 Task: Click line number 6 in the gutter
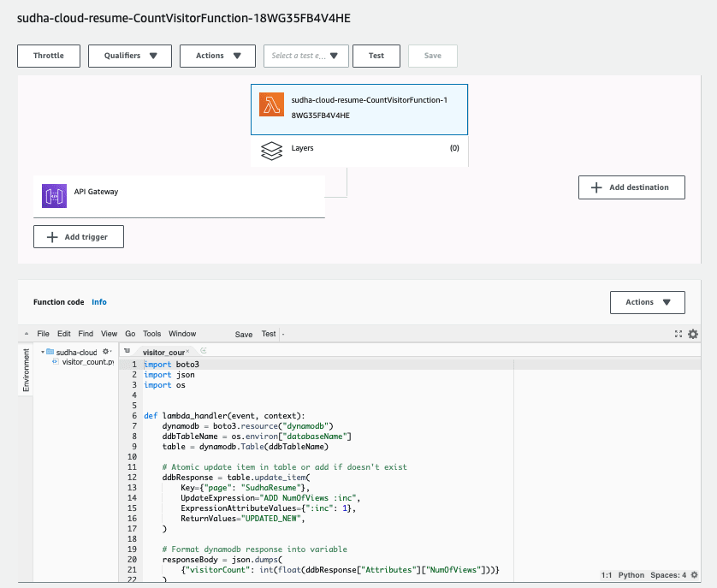click(134, 415)
